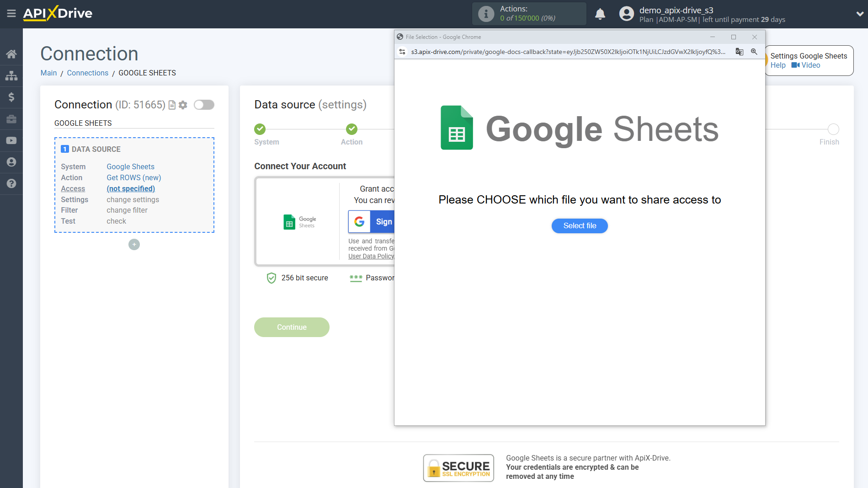
Task: Click the Actions counter 0 of 150'000
Action: point(527,18)
